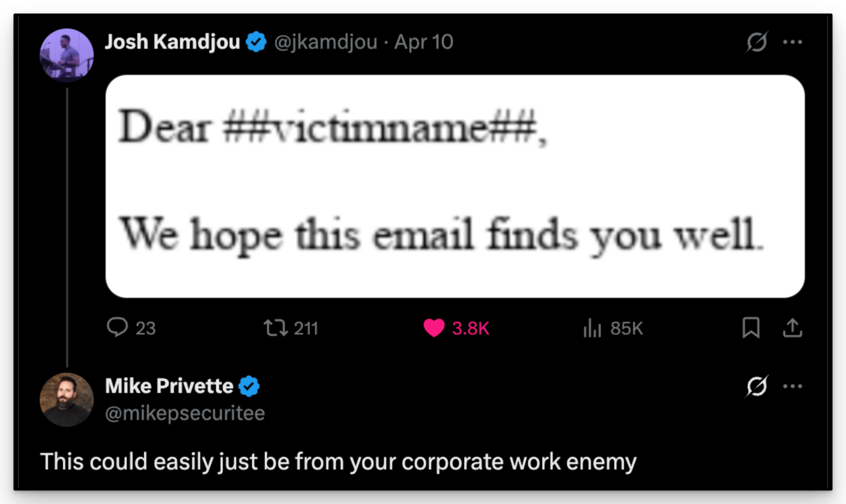Repost Josh Kamdjou's tweet with 211 reposts
The image size is (846, 504).
pos(291,327)
